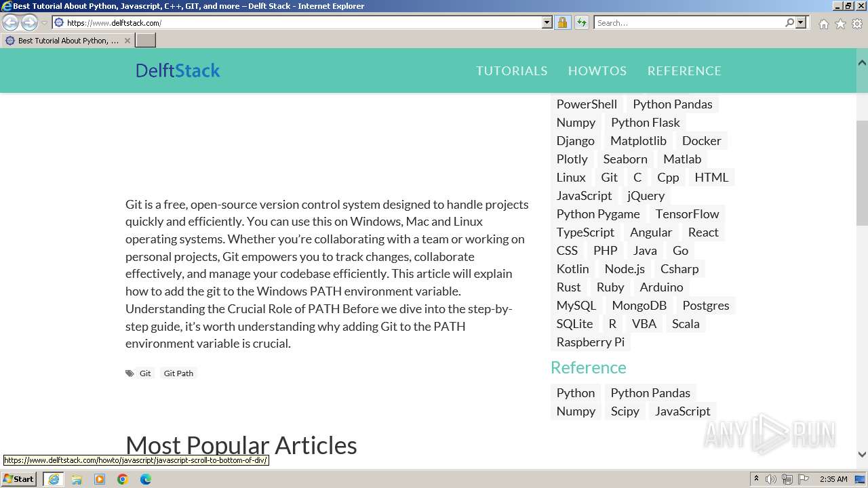868x488 pixels.
Task: Click the refresh page icon
Action: 581,22
